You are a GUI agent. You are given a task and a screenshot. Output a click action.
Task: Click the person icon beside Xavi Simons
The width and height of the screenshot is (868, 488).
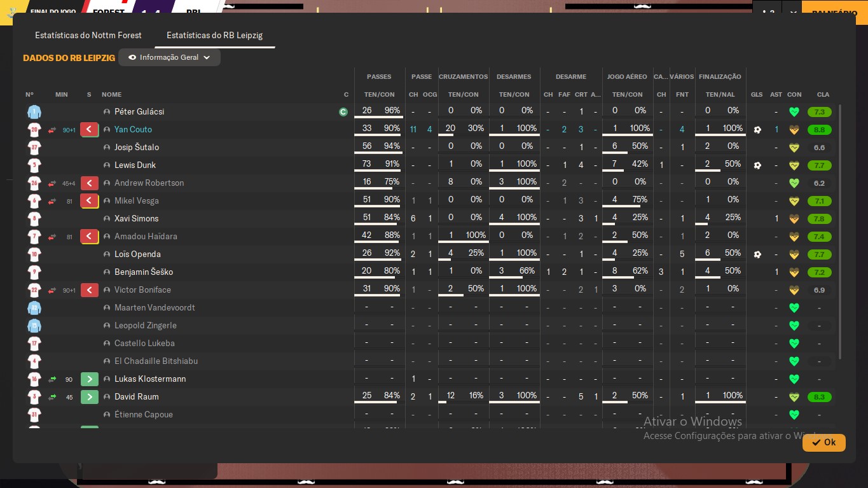point(107,219)
